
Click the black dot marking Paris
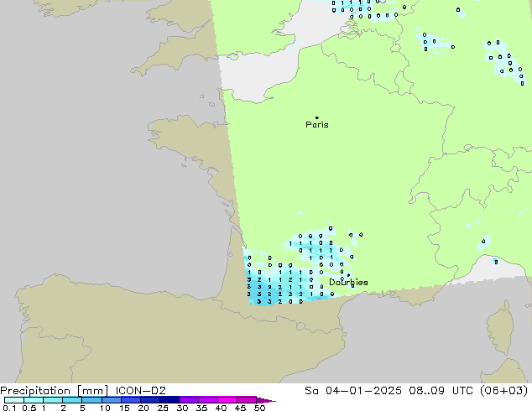coord(317,117)
